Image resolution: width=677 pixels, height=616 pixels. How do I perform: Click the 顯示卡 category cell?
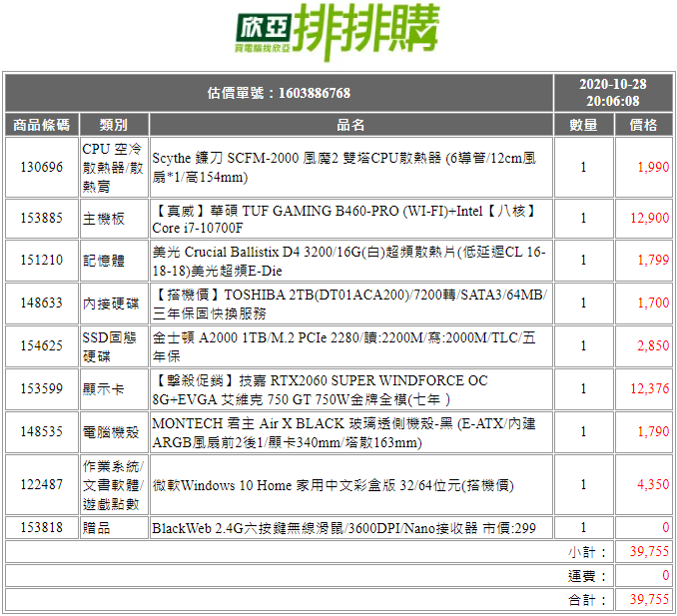[114, 389]
